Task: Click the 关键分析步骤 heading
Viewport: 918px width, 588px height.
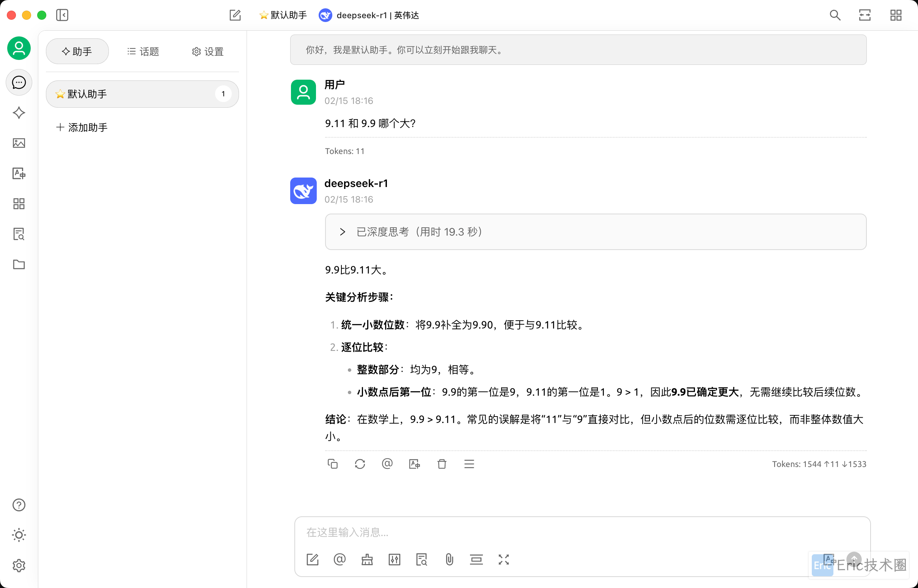Action: (359, 297)
